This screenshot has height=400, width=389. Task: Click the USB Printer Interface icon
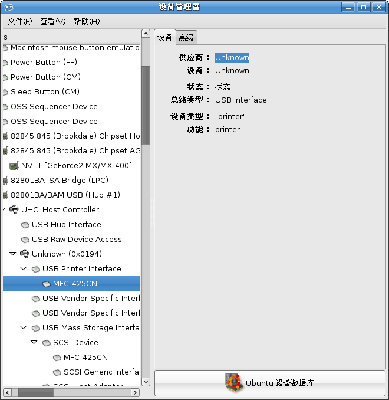36,269
